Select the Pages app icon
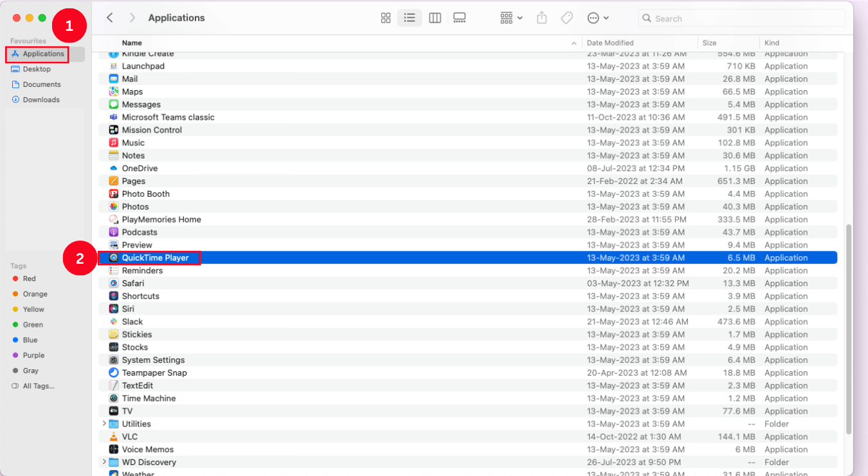 coord(114,181)
